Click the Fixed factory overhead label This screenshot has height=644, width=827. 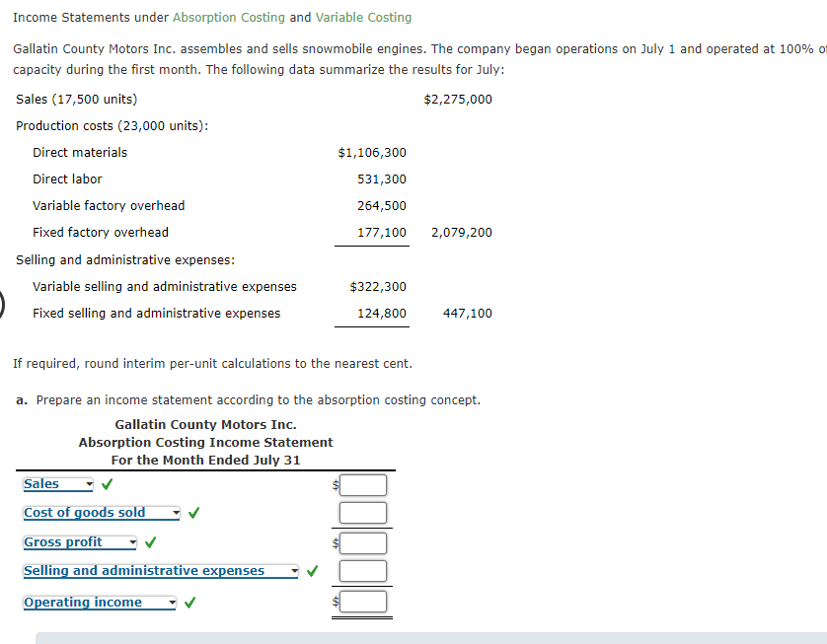point(101,233)
